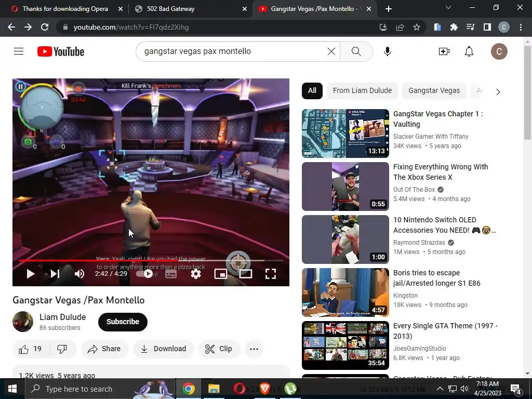
Task: Like the video with 19 likes
Action: click(x=31, y=349)
